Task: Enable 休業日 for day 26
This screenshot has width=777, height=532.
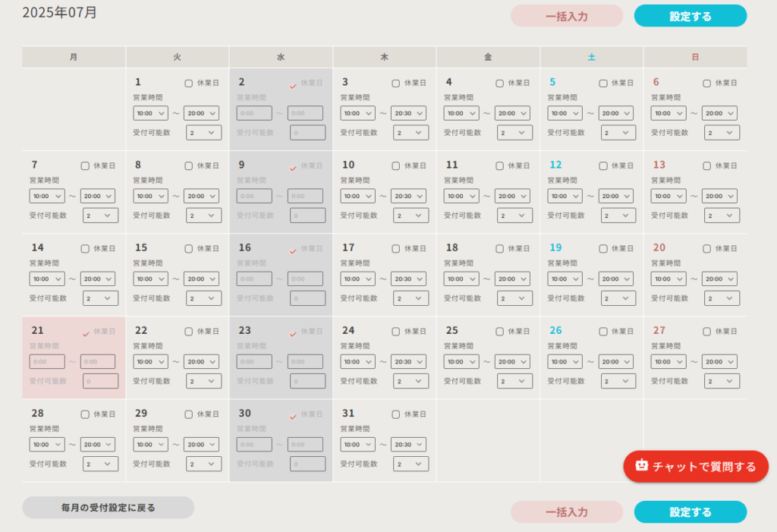Action: pyautogui.click(x=603, y=332)
